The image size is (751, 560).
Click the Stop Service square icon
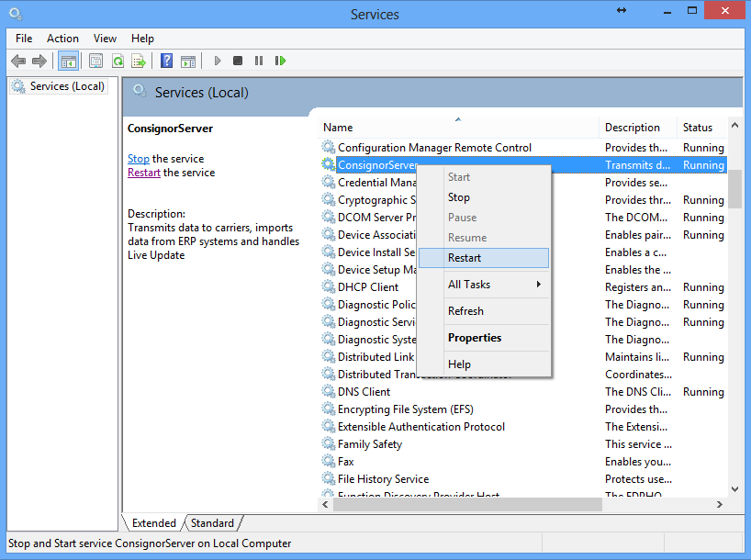click(237, 61)
